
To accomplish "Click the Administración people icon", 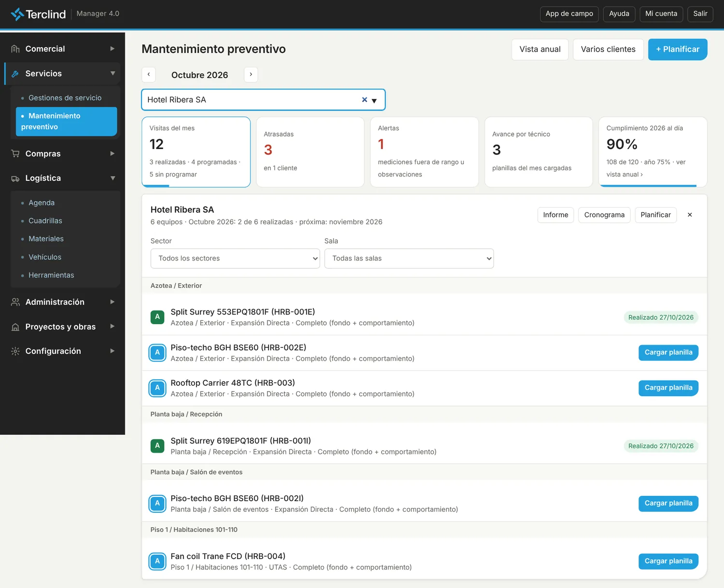I will point(15,302).
